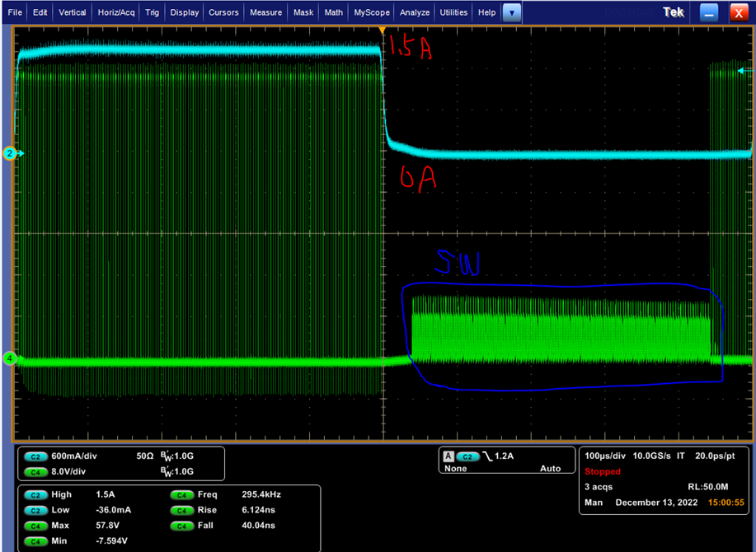
Task: Click the channel 2 ground reference marker
Action: (x=11, y=153)
